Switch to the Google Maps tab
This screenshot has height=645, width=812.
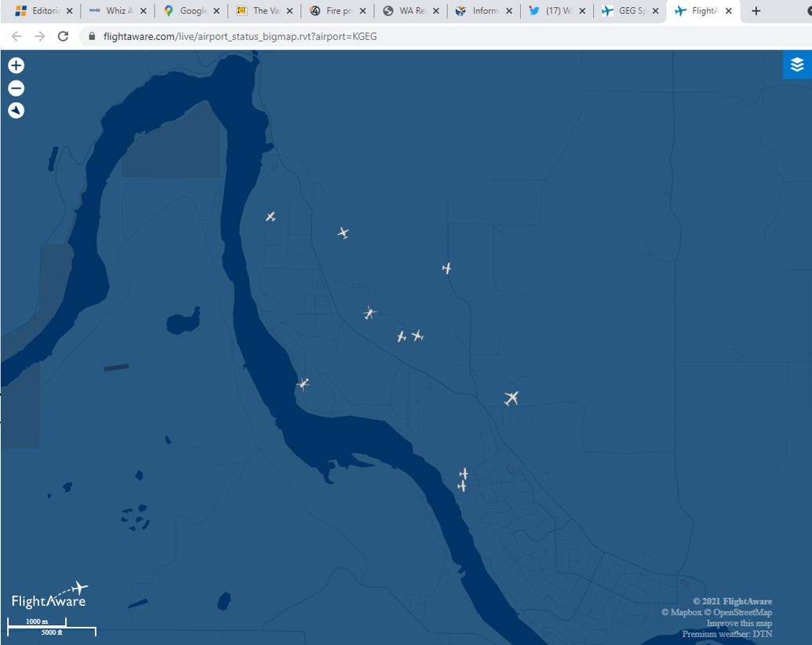[188, 11]
